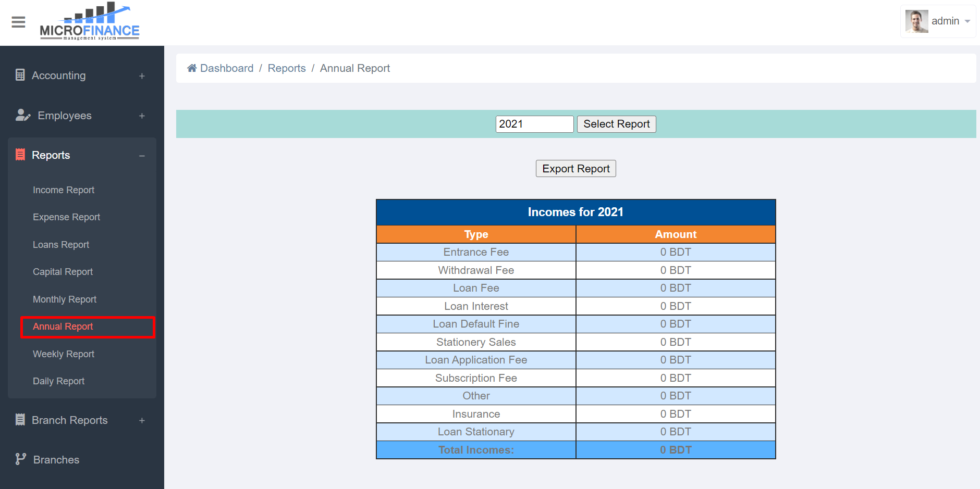
Task: Go to Dashboard breadcrumb link
Action: (x=227, y=68)
